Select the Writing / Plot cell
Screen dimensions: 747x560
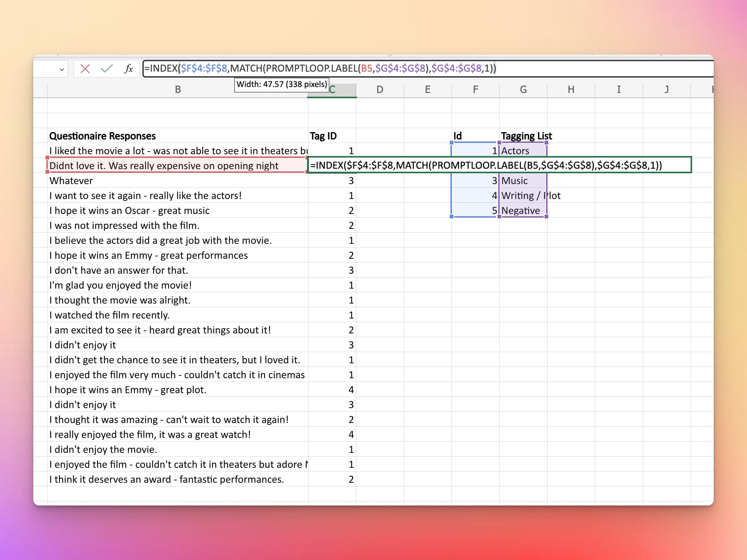click(x=523, y=196)
